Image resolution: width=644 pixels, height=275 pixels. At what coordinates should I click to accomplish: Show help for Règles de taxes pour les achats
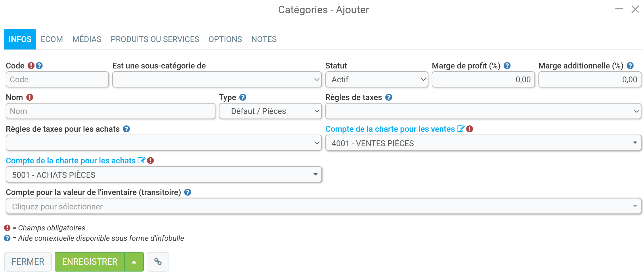click(126, 129)
